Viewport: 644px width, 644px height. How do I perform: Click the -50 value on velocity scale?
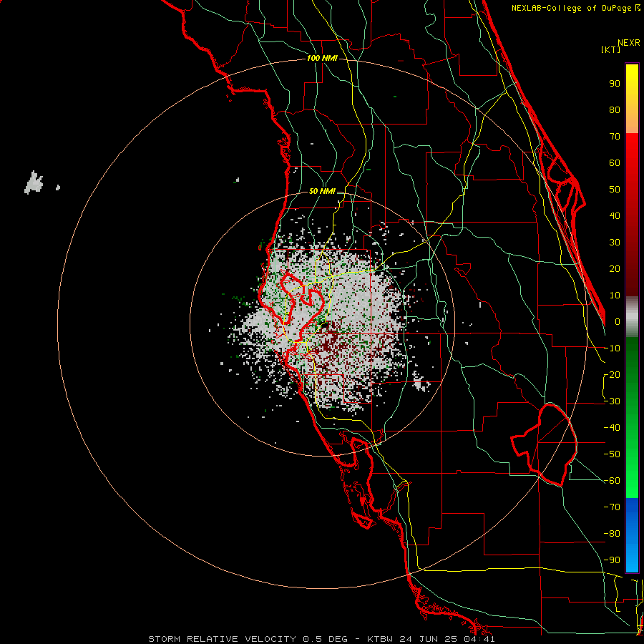tap(612, 454)
